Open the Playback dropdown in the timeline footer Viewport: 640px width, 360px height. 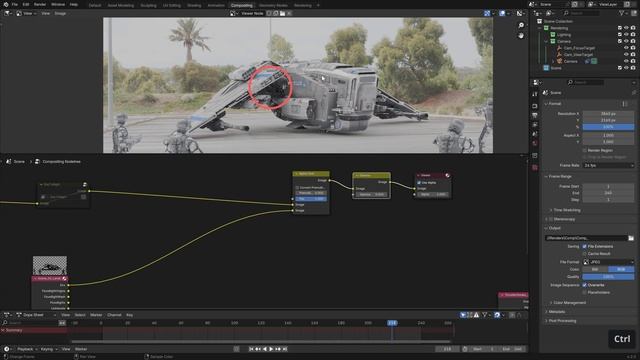coord(27,349)
